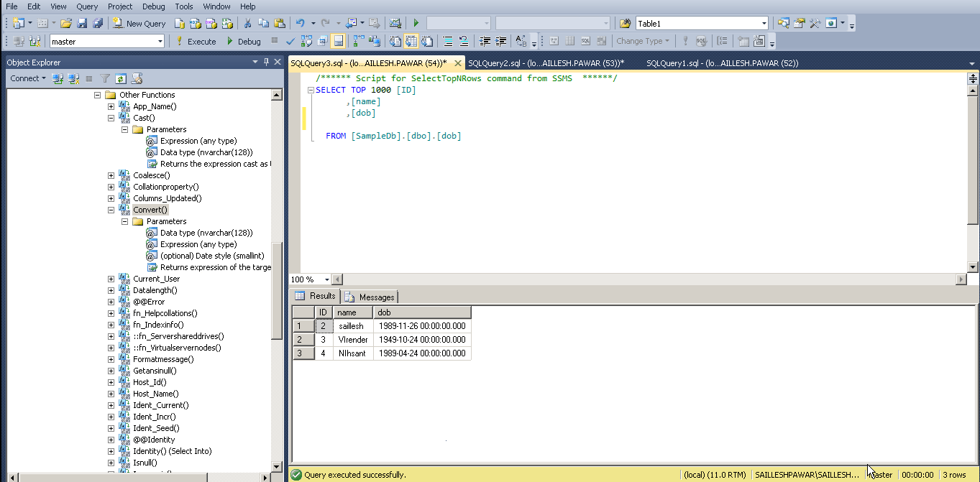Start debugging with the Debug button
The height and width of the screenshot is (482, 980).
[x=243, y=42]
